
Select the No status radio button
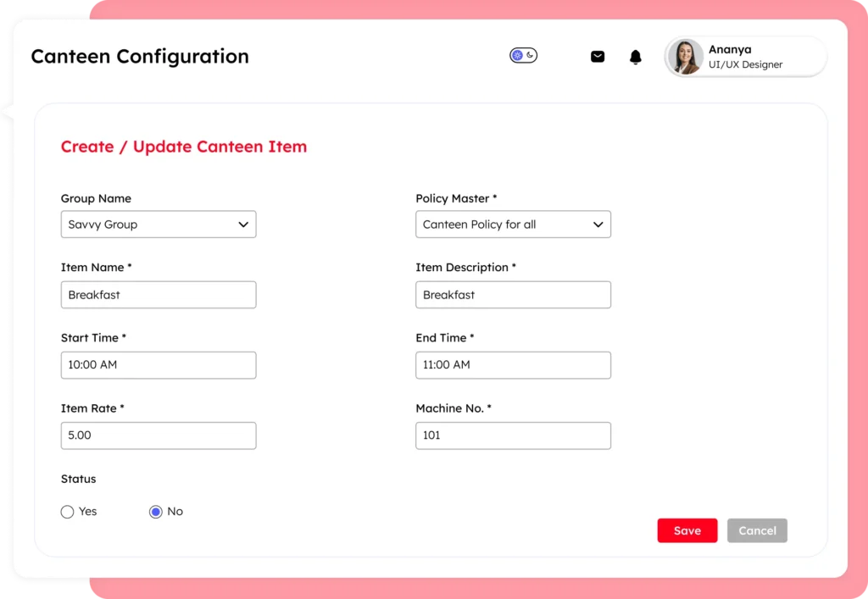click(x=156, y=512)
